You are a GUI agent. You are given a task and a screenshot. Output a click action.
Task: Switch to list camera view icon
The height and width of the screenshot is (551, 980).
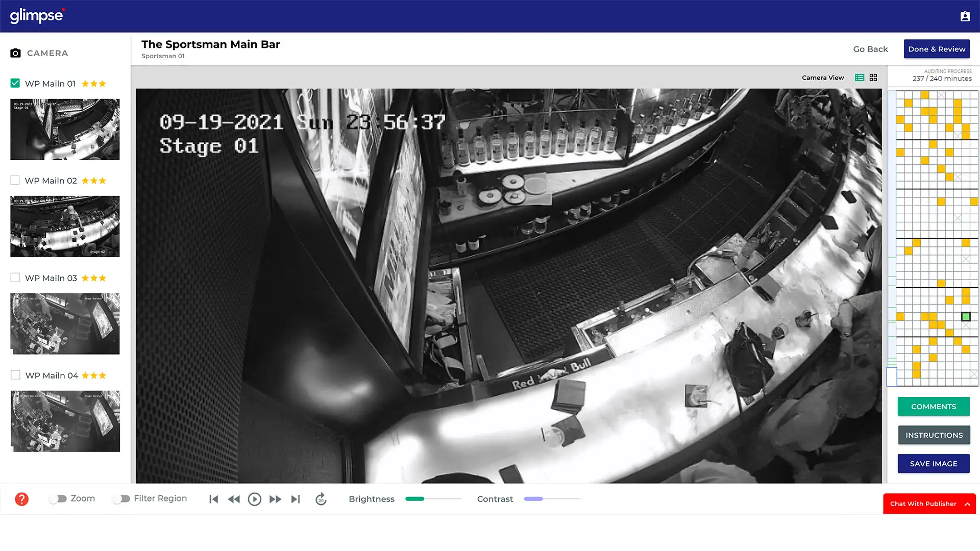tap(860, 78)
